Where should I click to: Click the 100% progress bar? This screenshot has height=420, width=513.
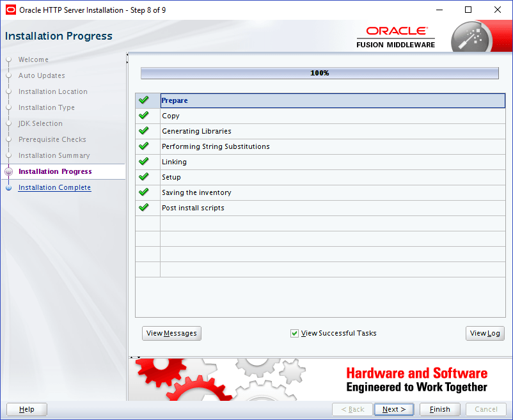[319, 73]
